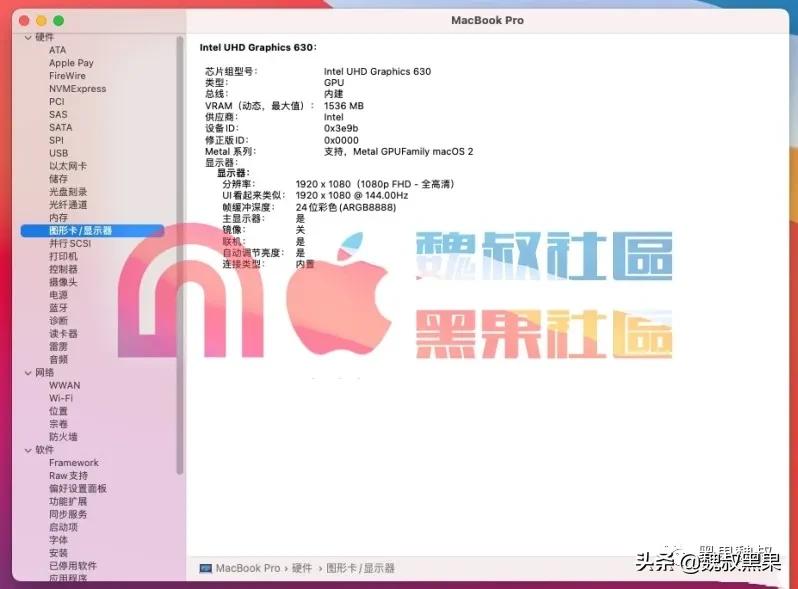
Task: Open the 偏好设置面板 entry
Action: tap(78, 489)
